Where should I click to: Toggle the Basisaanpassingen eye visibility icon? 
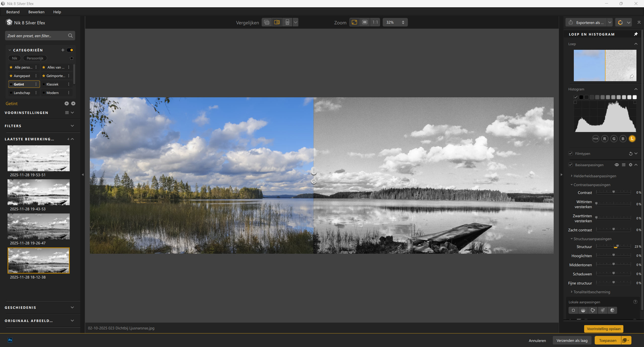[x=617, y=165]
